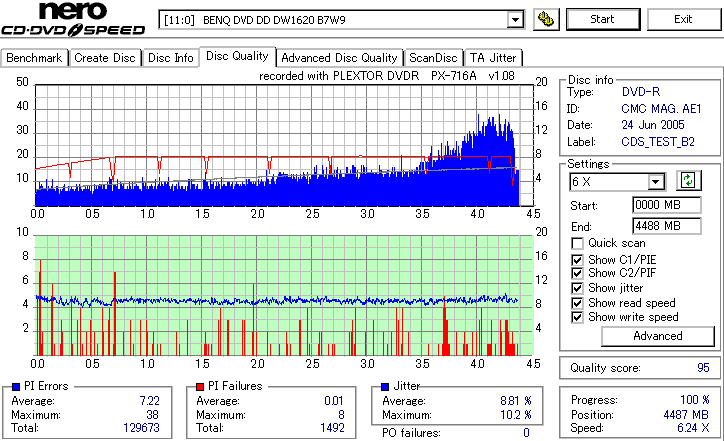Click the red PI Failures legend square

[200, 387]
